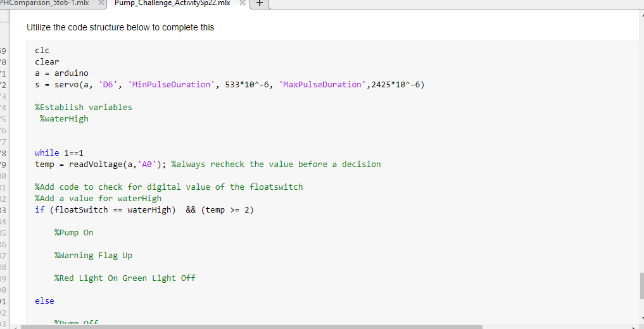The width and height of the screenshot is (644, 329).
Task: Click the 'D6' pin string
Action: [x=108, y=85]
